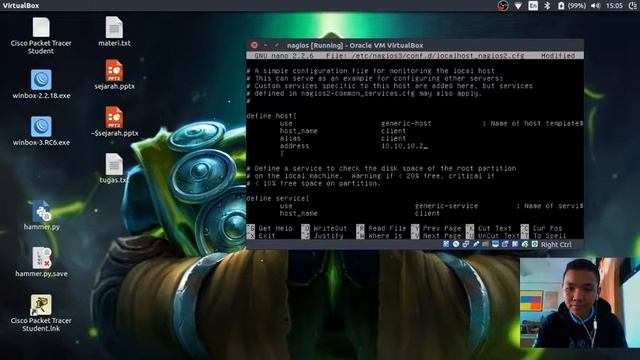Click the webcam video overlay
Image resolution: width=640 pixels, height=360 pixels.
[x=580, y=302]
